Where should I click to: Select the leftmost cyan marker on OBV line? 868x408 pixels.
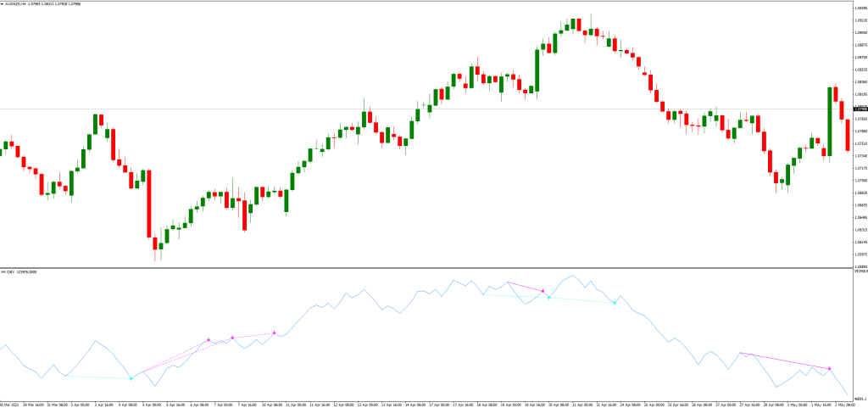click(x=131, y=378)
